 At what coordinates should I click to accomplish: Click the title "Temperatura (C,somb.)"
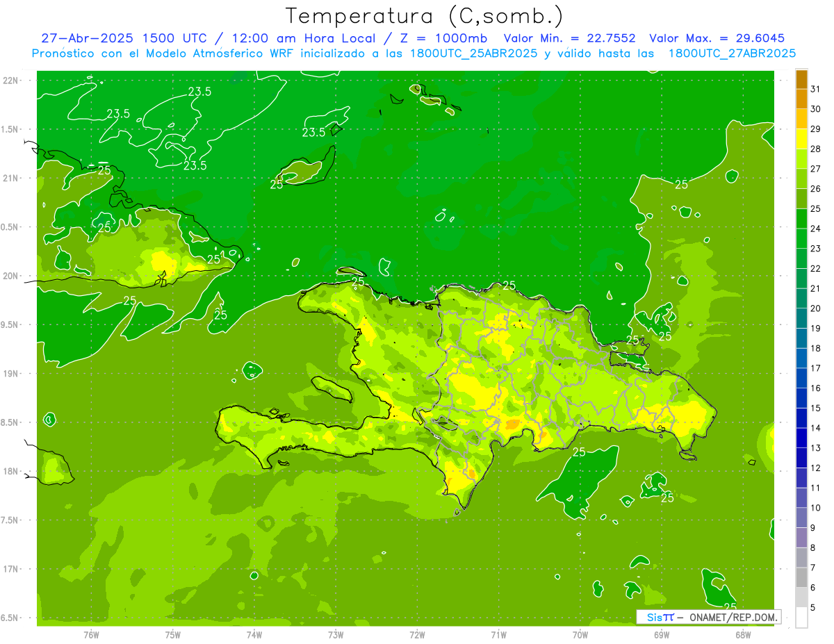(x=424, y=17)
